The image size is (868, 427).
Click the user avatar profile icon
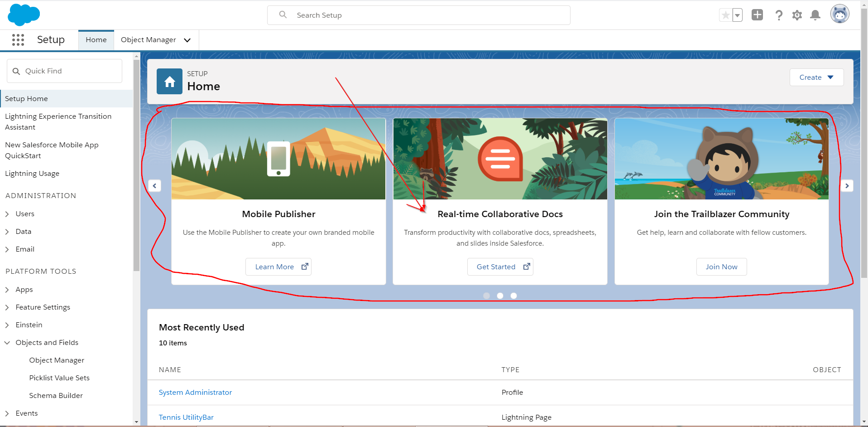pos(839,14)
